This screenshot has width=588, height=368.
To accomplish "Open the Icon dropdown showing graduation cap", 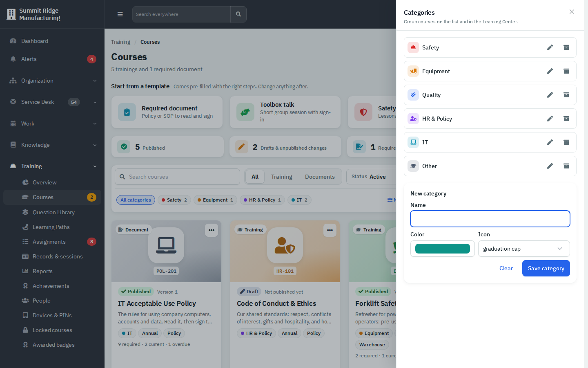I will pyautogui.click(x=524, y=249).
